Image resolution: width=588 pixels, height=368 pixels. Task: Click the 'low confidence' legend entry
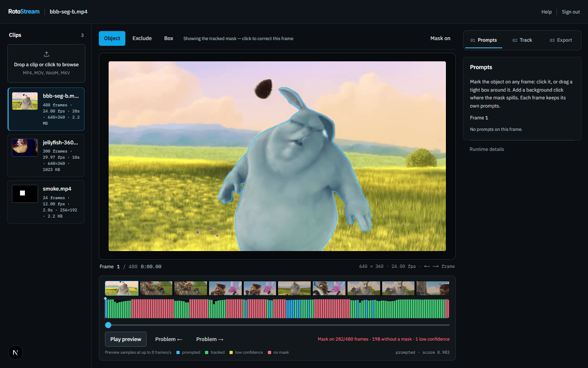point(246,352)
